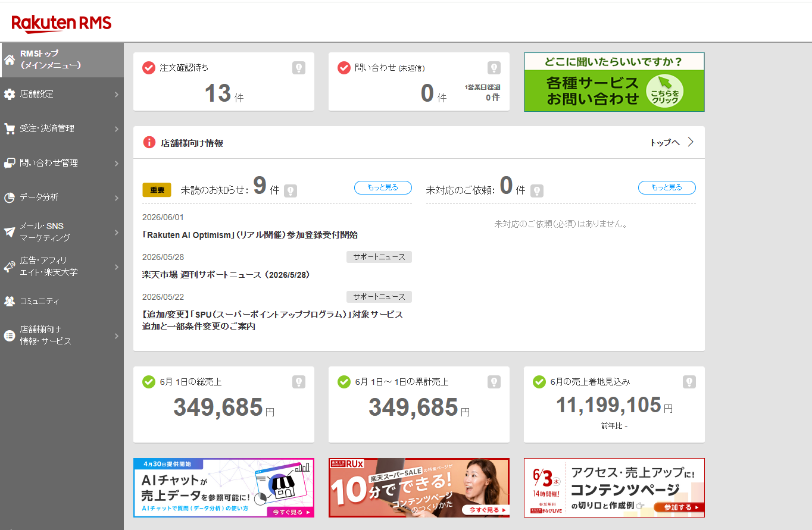Click the 店舗様向け情報 section heading

click(x=192, y=143)
